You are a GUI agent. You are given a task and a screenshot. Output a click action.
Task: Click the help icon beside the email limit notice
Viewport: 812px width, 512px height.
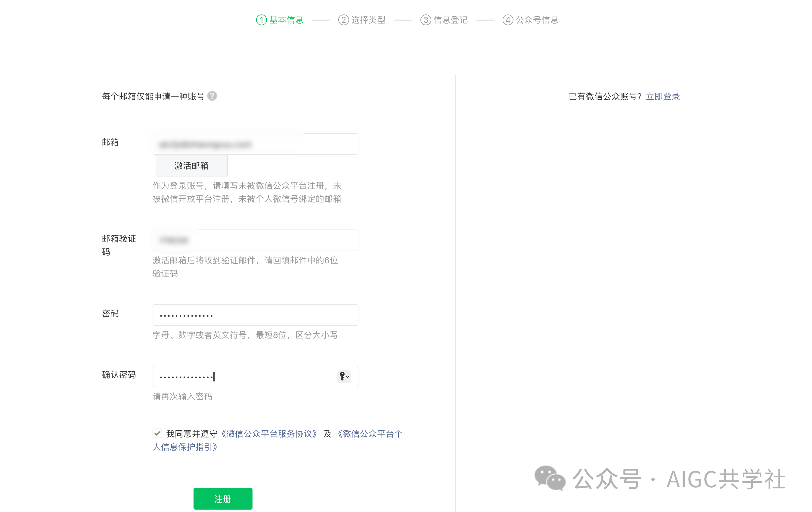coord(212,96)
